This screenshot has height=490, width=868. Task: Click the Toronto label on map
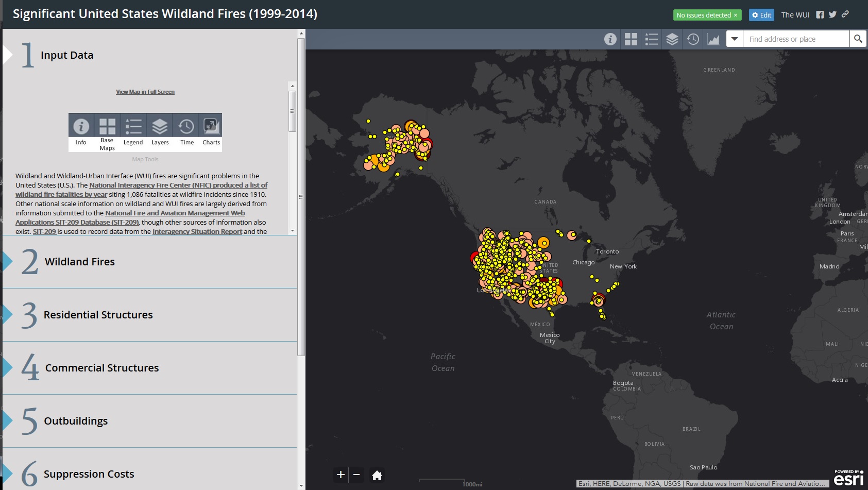[607, 251]
